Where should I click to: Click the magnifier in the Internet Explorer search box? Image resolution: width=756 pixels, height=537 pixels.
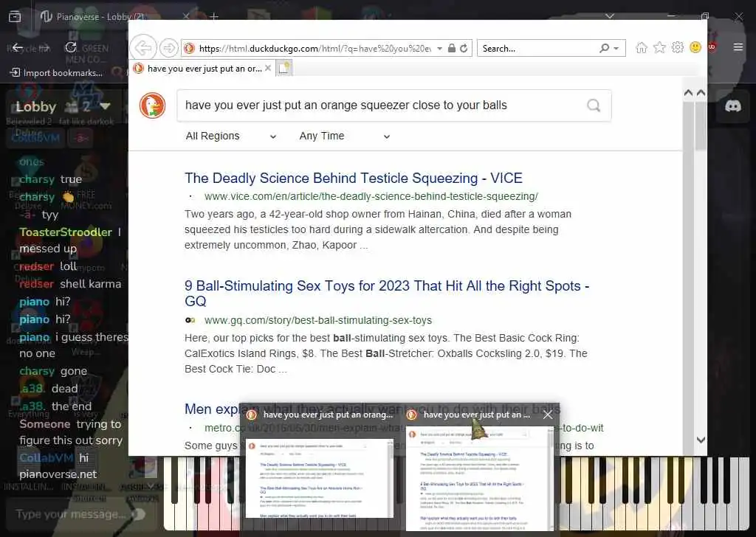click(604, 48)
